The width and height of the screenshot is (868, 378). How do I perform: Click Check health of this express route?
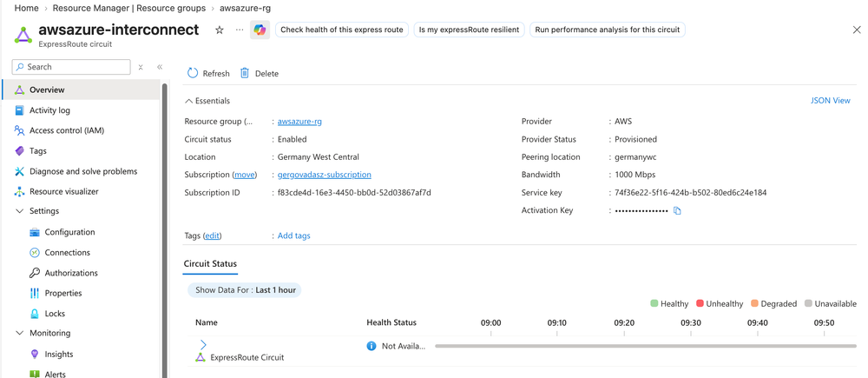tap(341, 30)
